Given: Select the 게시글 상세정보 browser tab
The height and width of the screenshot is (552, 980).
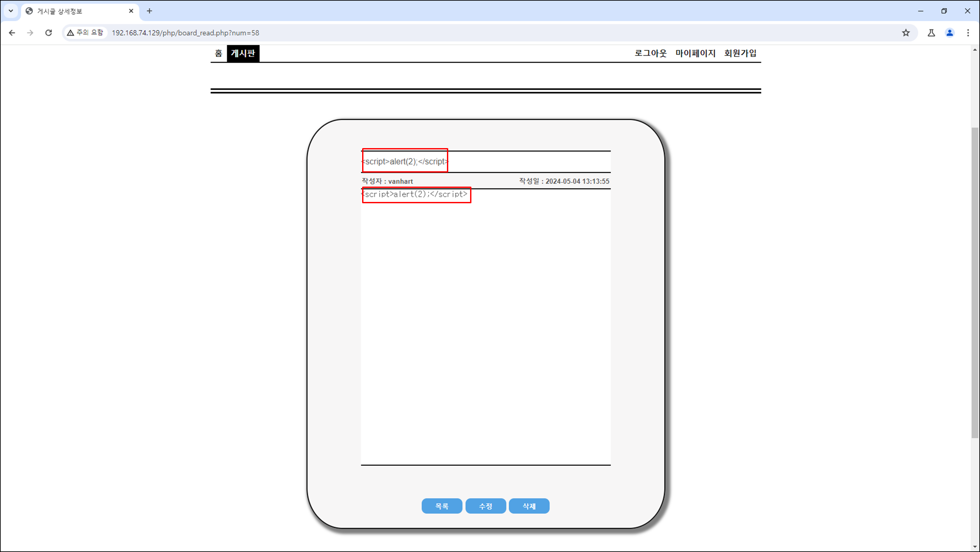Looking at the screenshot, I should click(x=80, y=11).
